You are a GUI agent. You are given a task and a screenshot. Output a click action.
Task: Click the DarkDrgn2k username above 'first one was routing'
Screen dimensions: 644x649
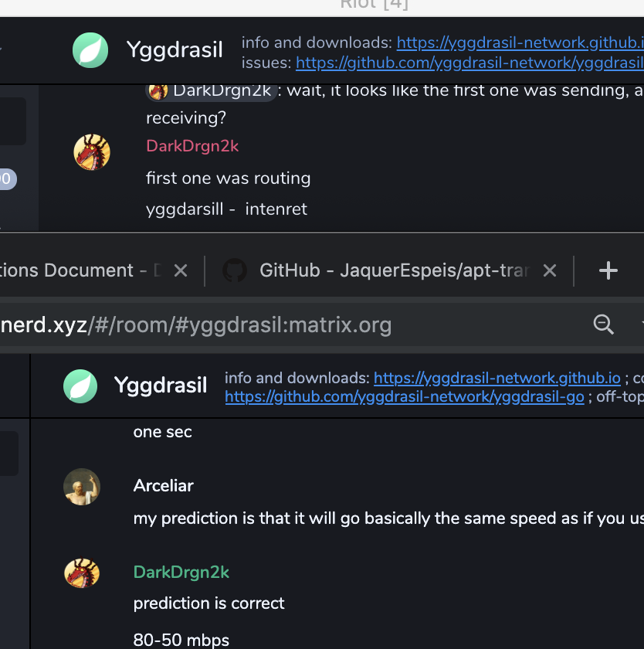pos(192,146)
